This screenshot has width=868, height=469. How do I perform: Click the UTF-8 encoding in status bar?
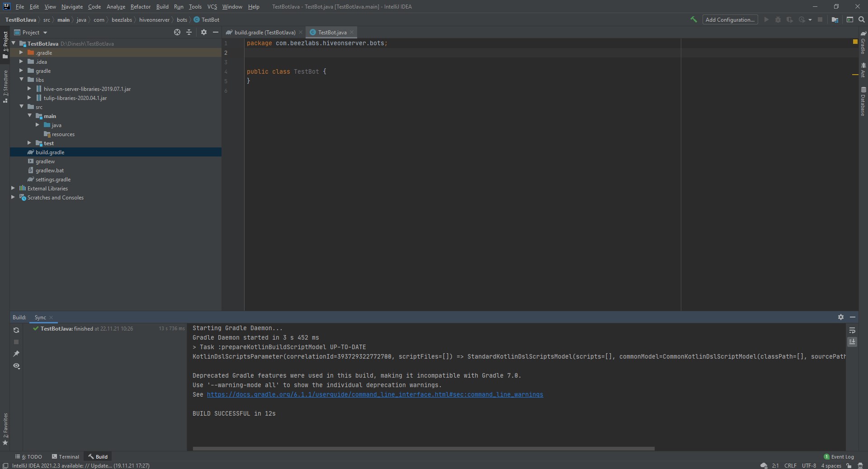(809, 465)
